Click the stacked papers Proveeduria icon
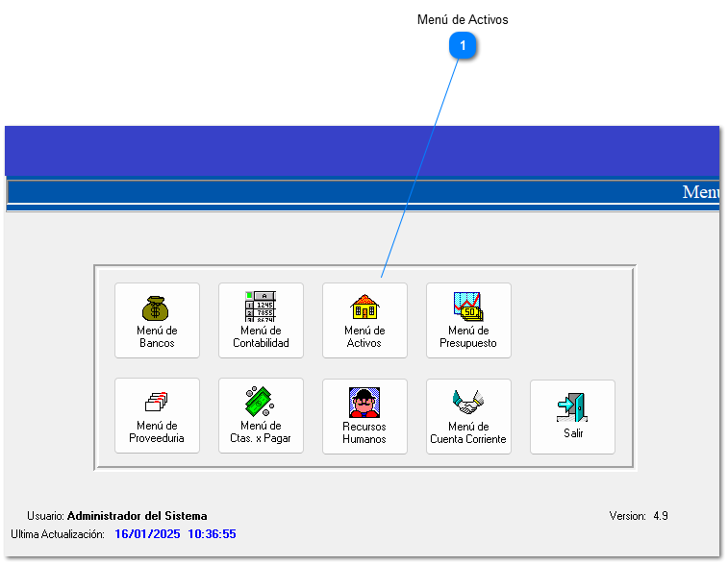Image resolution: width=728 pixels, height=565 pixels. coord(156,402)
